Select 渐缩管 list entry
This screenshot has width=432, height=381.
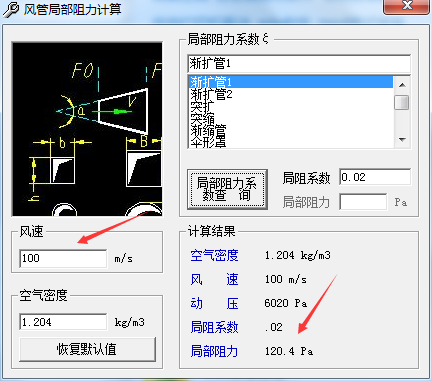pyautogui.click(x=208, y=131)
